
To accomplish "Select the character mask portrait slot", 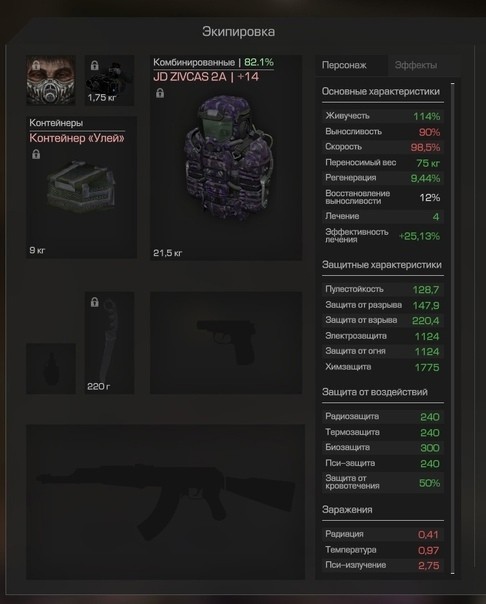I will [x=51, y=80].
